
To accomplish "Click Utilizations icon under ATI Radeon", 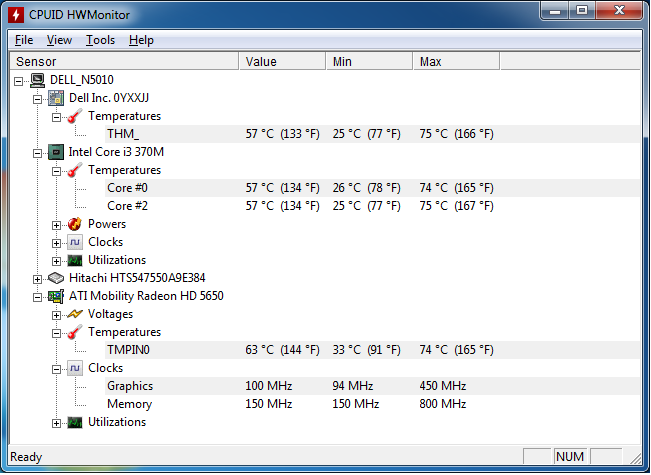I will tap(75, 422).
